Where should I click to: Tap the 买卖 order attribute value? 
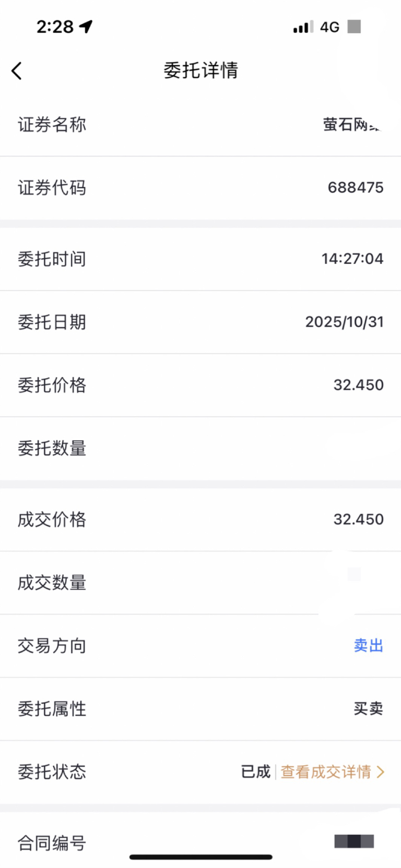click(x=369, y=708)
